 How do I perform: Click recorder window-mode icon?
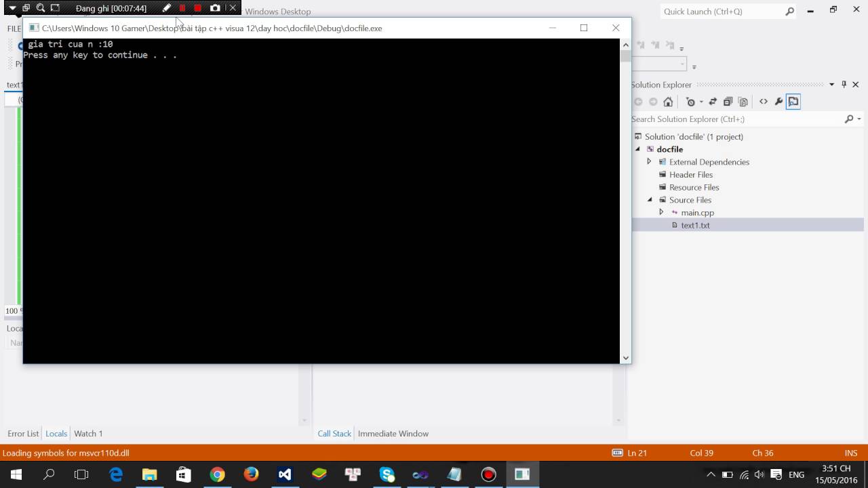click(x=26, y=8)
